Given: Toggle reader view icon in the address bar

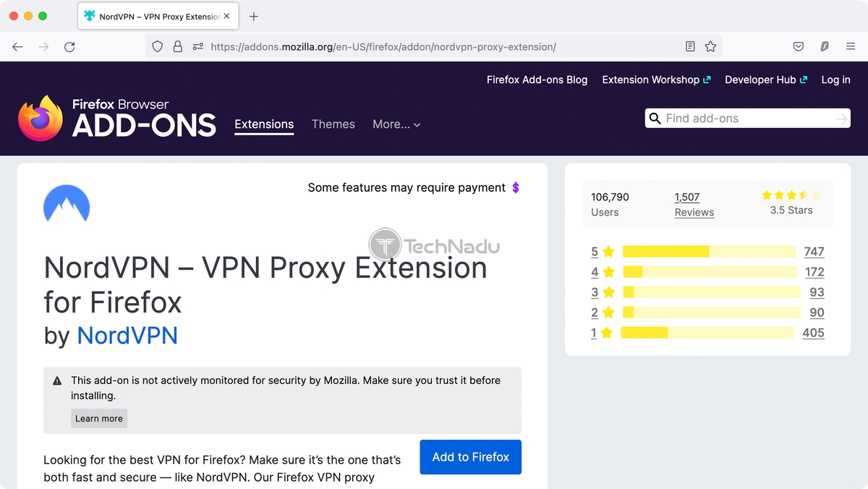Looking at the screenshot, I should [x=690, y=46].
